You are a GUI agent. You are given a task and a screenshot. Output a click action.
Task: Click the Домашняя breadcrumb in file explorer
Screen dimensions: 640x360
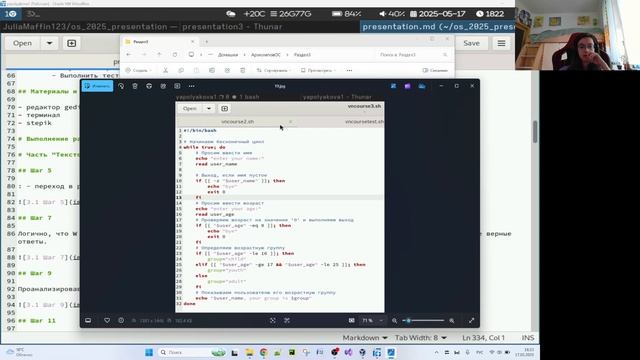pos(228,54)
